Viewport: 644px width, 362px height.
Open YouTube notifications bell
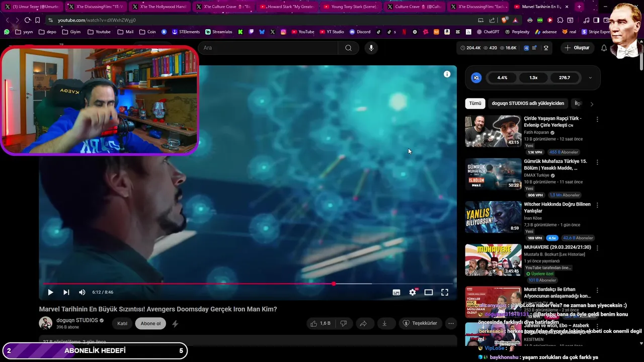click(x=604, y=48)
